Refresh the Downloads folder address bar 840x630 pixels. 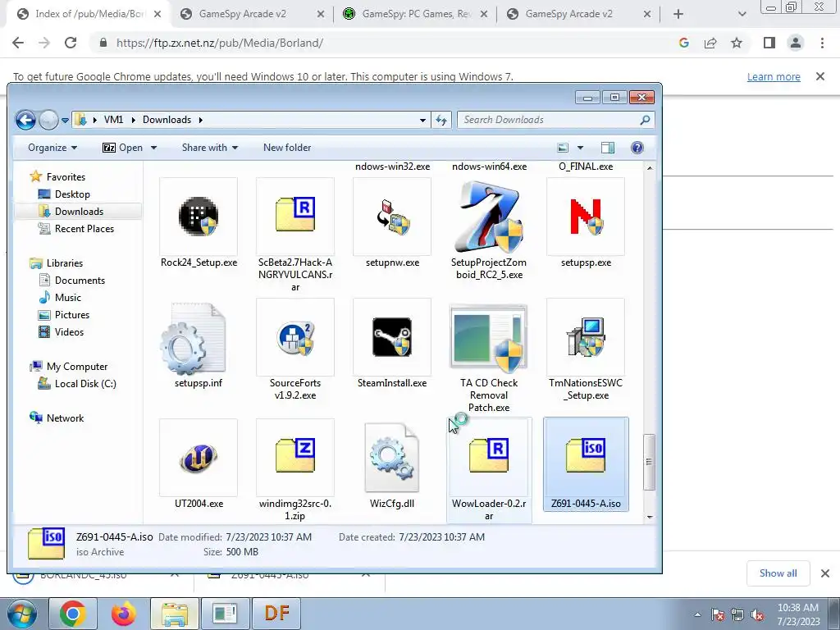(441, 120)
